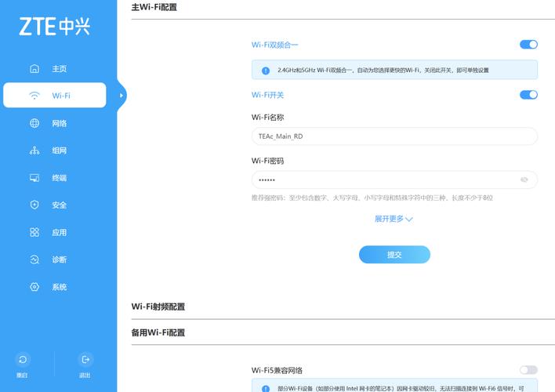Image resolution: width=555 pixels, height=392 pixels.
Task: Click the gear icon for 系统
Action: point(34,287)
